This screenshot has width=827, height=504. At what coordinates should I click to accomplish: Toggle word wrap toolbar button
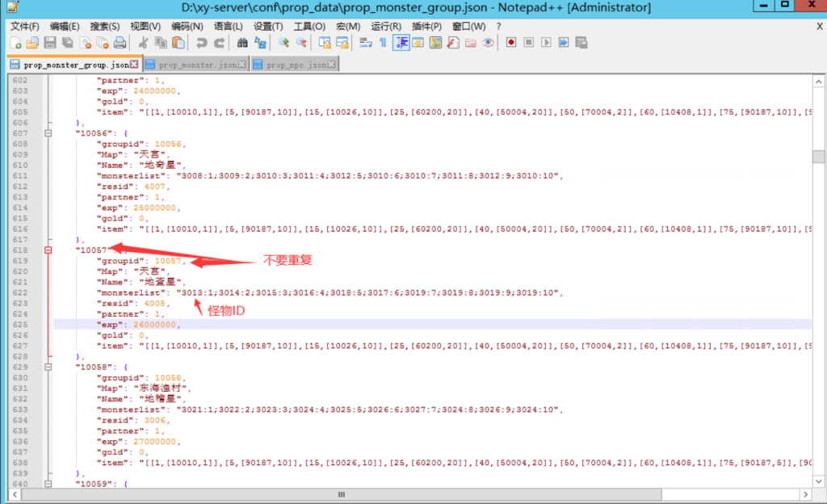(x=365, y=43)
